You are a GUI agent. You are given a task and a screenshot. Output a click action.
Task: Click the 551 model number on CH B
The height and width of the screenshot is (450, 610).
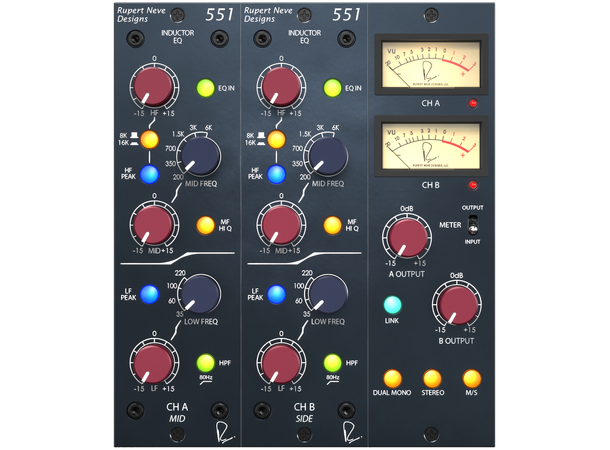[346, 15]
